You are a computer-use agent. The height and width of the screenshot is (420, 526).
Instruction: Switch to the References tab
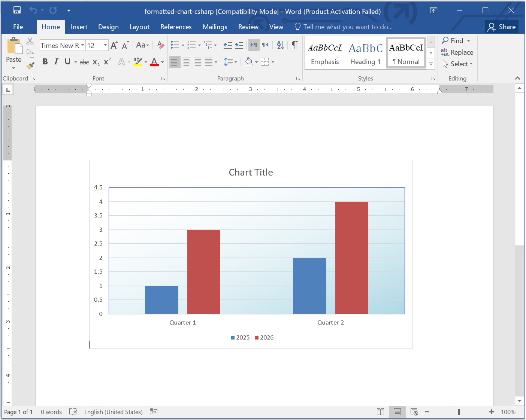176,27
